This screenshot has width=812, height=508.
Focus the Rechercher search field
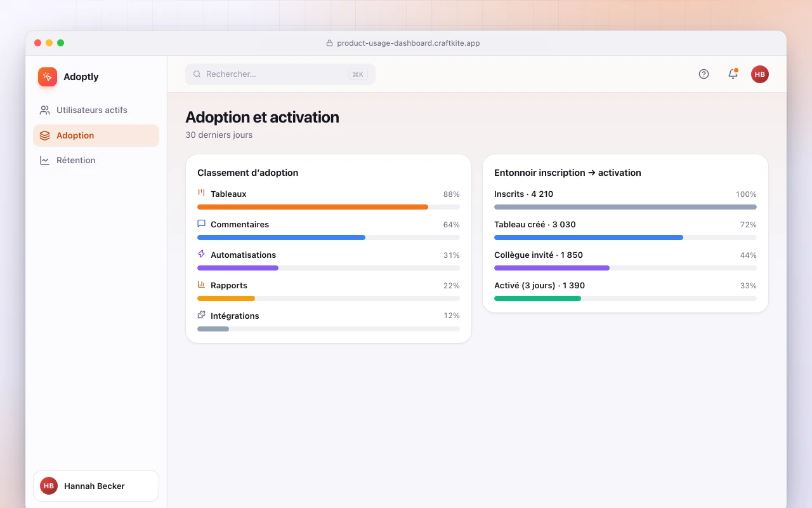(280, 74)
